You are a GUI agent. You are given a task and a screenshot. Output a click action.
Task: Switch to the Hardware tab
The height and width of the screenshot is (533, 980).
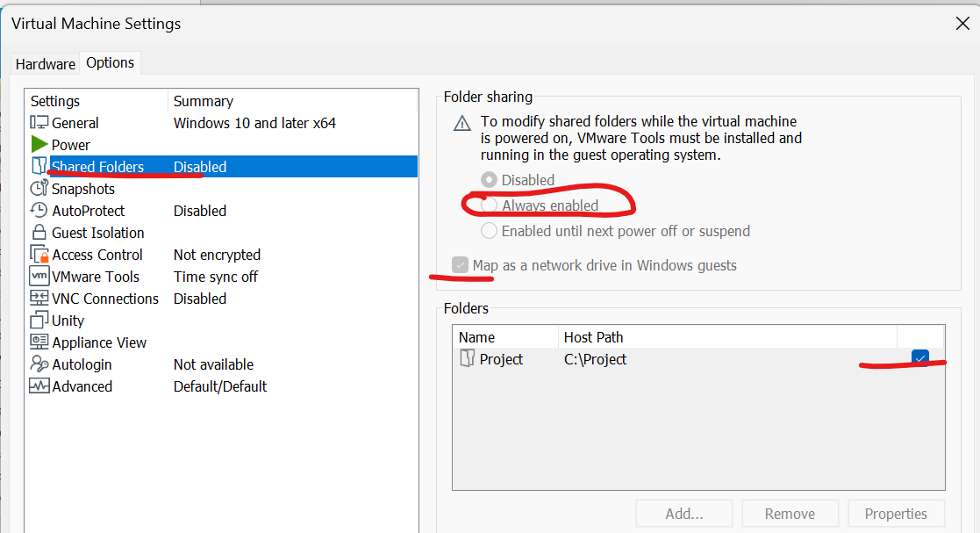45,64
